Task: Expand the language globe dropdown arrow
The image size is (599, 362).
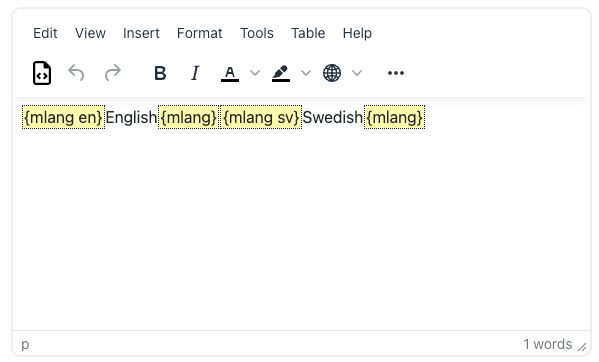Action: tap(357, 73)
